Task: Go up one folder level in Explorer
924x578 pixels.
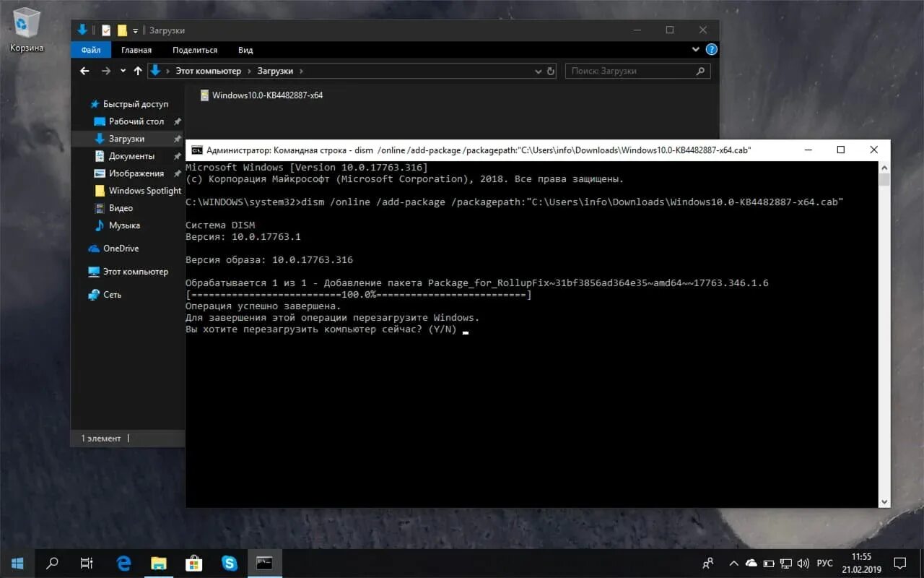Action: pos(138,71)
